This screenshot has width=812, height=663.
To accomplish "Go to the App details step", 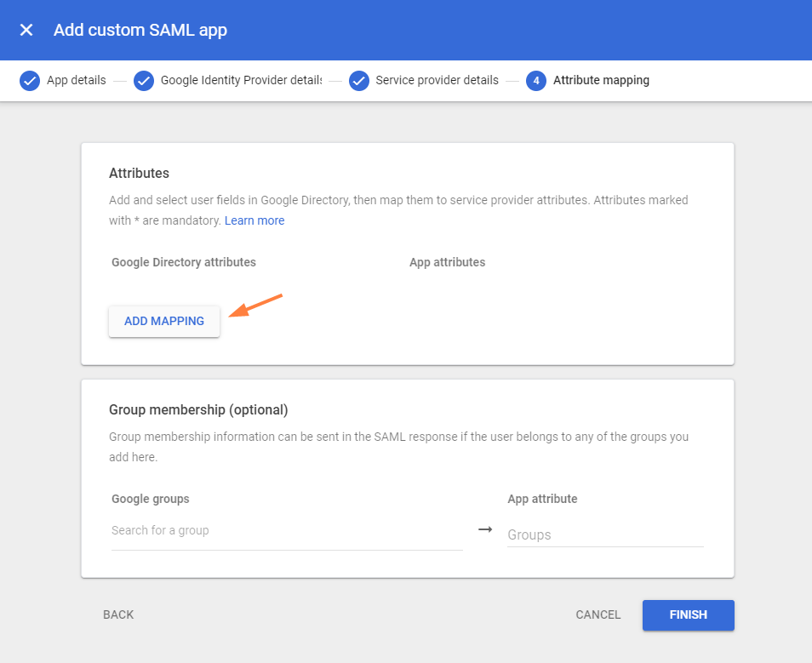I will point(76,81).
